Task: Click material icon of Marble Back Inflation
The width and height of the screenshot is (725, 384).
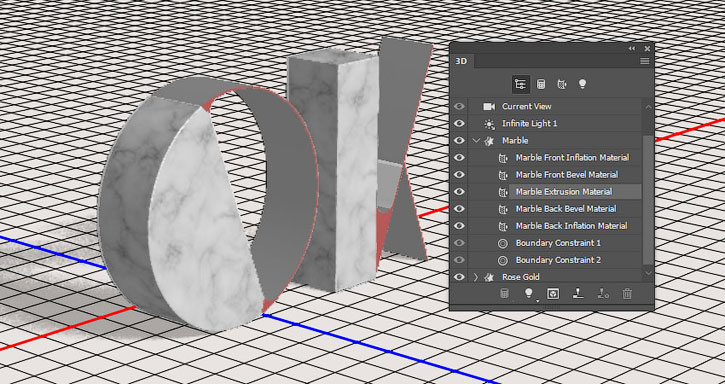Action: (503, 226)
